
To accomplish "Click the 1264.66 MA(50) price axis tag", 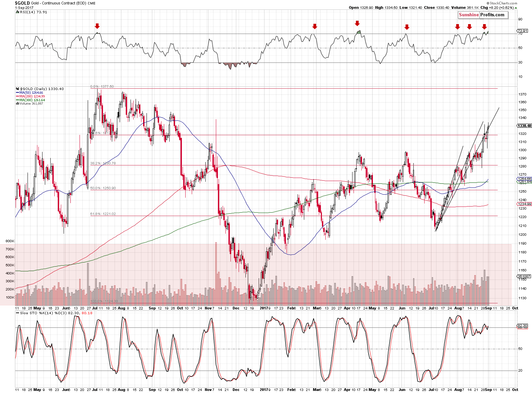I will click(524, 179).
